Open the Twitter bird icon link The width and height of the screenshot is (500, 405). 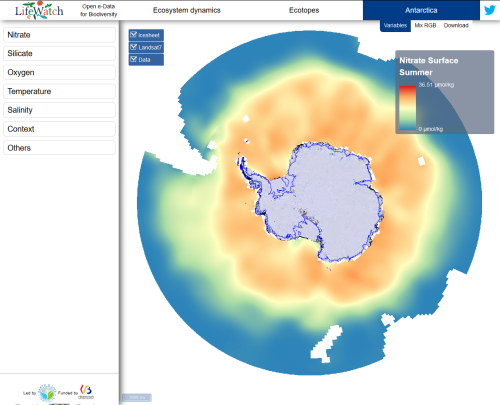490,10
